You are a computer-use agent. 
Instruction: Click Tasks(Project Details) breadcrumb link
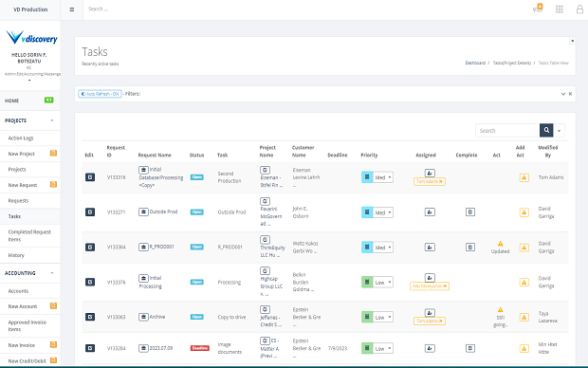coord(511,63)
